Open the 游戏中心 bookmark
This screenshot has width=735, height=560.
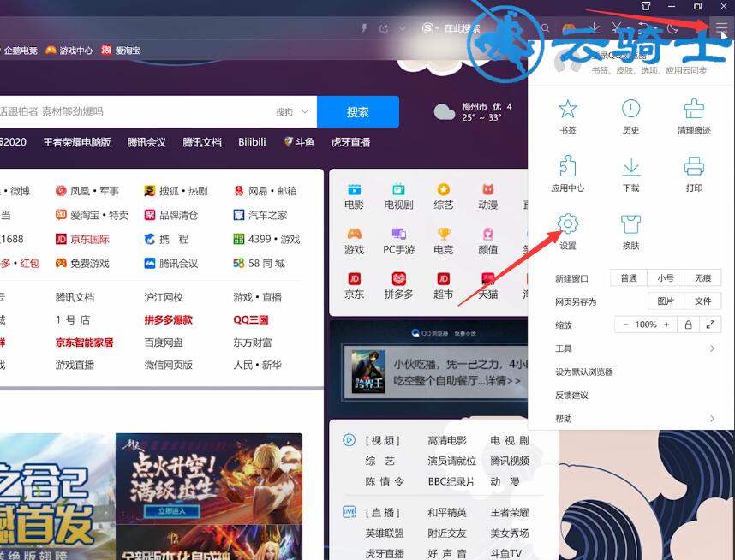pyautogui.click(x=69, y=51)
